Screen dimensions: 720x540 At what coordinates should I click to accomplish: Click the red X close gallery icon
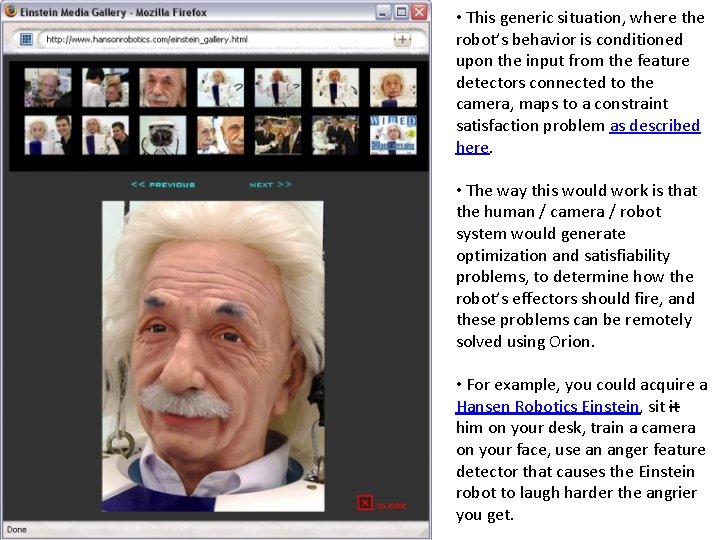365,503
